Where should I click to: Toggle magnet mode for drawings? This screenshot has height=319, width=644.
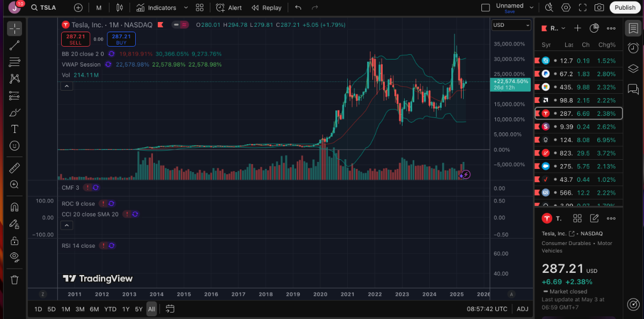pos(14,207)
